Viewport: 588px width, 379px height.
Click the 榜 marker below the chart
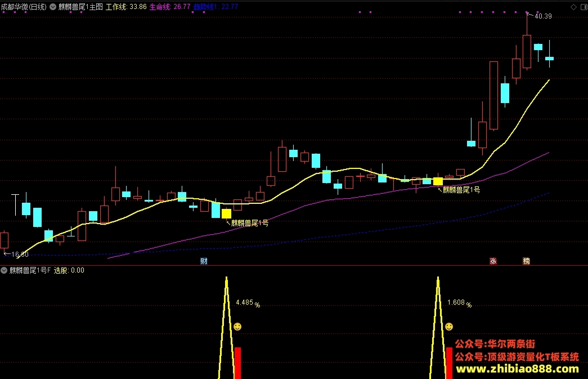click(x=527, y=261)
